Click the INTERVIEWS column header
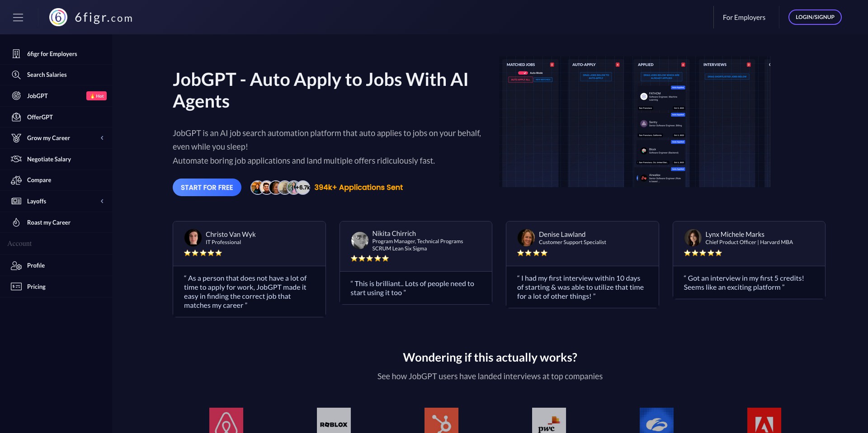Image resolution: width=868 pixels, height=433 pixels. [x=715, y=65]
